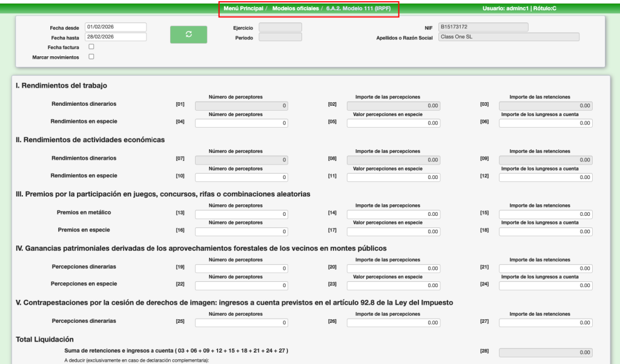Go to Modelos oficiales breadcrumb

[296, 8]
